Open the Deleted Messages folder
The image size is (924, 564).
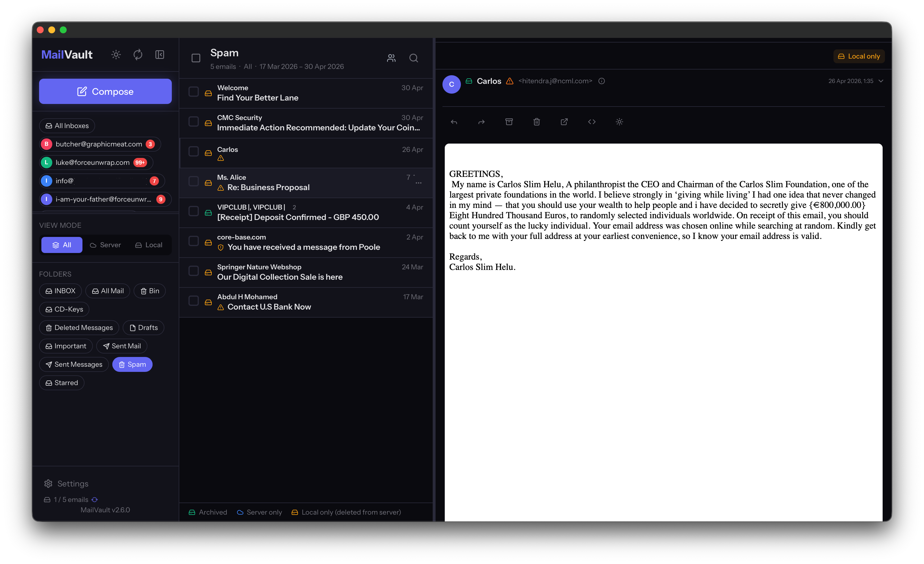click(x=79, y=328)
